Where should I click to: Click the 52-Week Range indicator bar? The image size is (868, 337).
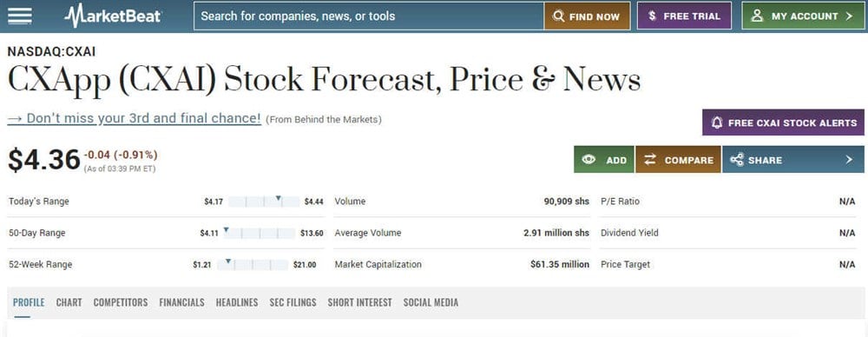253,264
